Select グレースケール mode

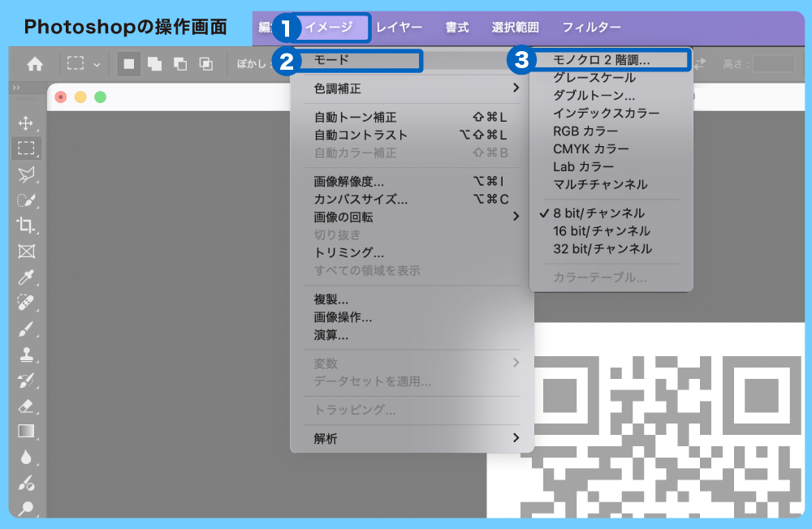point(611,78)
